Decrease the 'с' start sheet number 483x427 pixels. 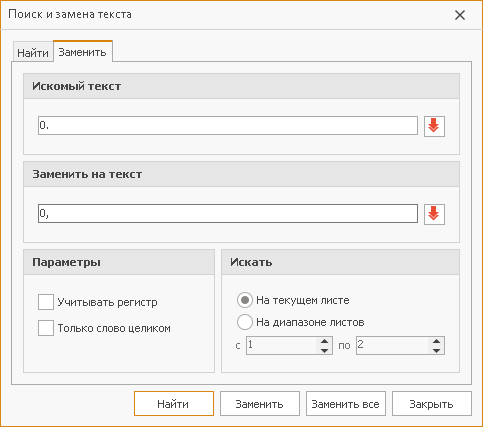click(x=324, y=350)
